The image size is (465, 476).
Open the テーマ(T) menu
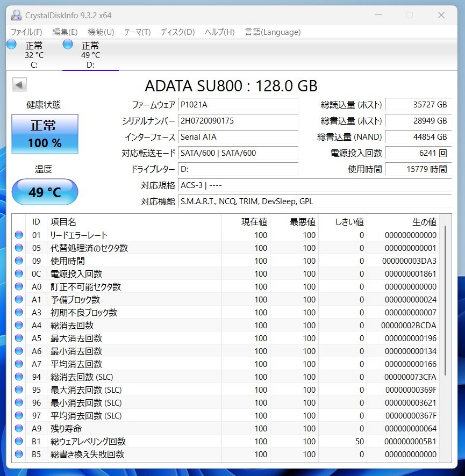(x=137, y=32)
